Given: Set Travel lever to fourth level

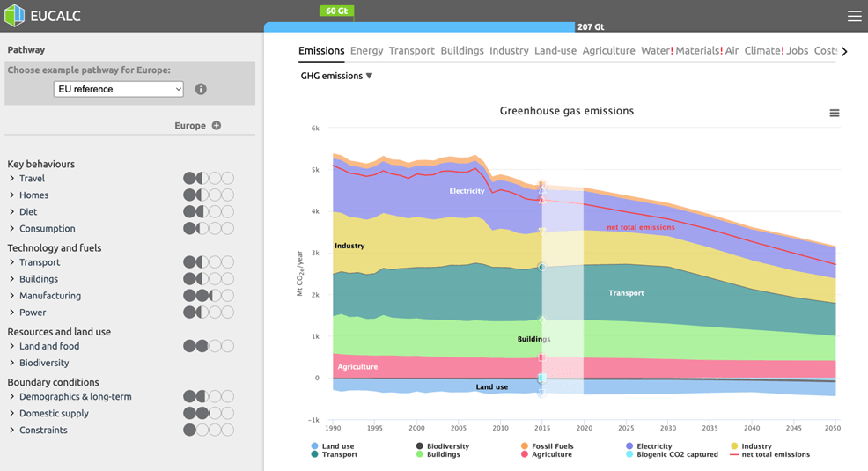Looking at the screenshot, I should [228, 179].
